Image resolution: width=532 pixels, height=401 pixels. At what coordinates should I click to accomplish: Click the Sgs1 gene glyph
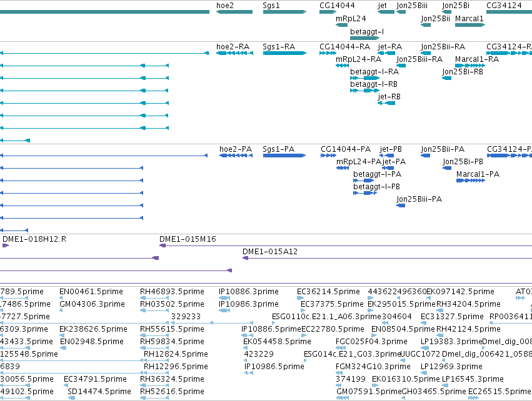[284, 12]
